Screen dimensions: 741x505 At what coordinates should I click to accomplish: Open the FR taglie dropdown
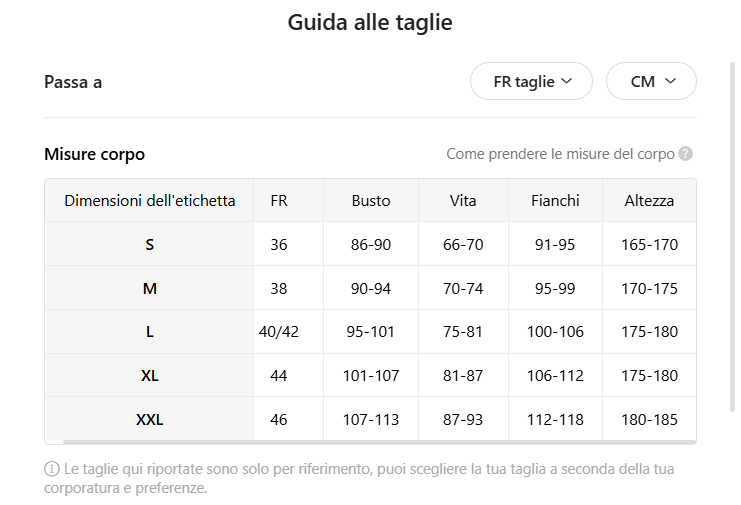coord(531,82)
